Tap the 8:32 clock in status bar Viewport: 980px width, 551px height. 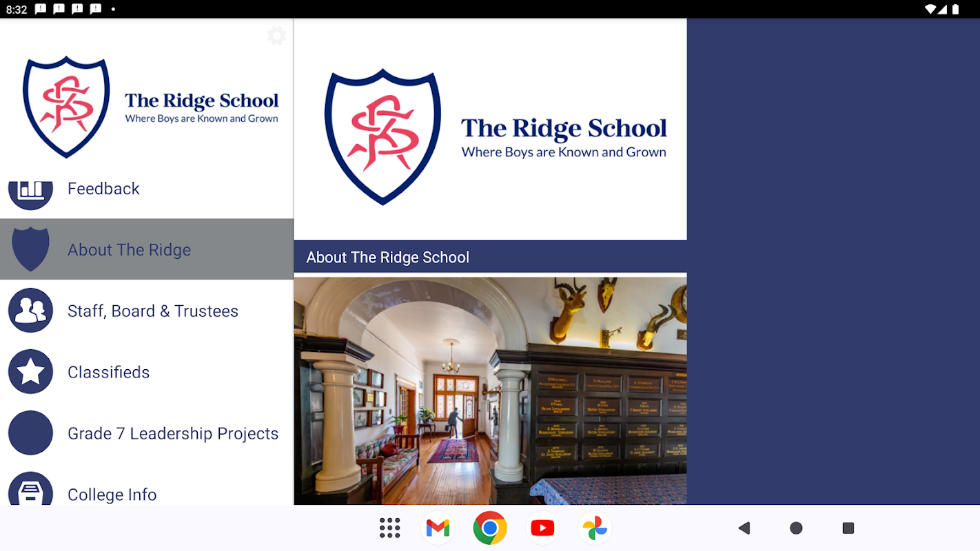point(17,10)
